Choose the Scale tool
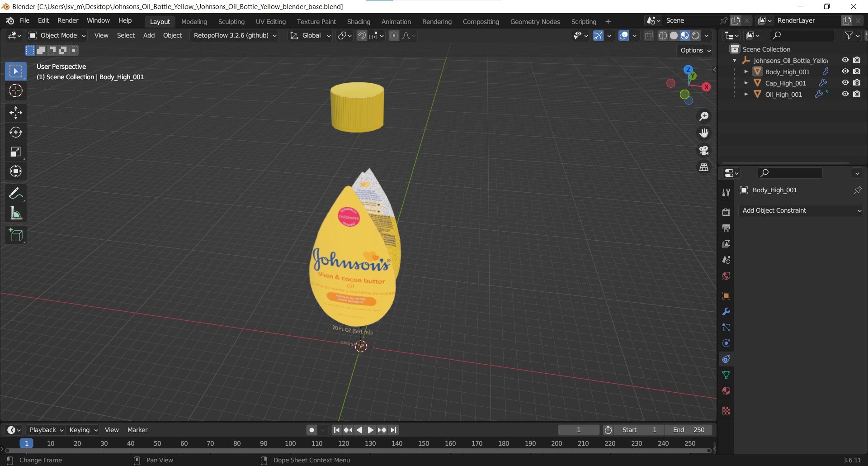The width and height of the screenshot is (868, 466). (x=16, y=152)
